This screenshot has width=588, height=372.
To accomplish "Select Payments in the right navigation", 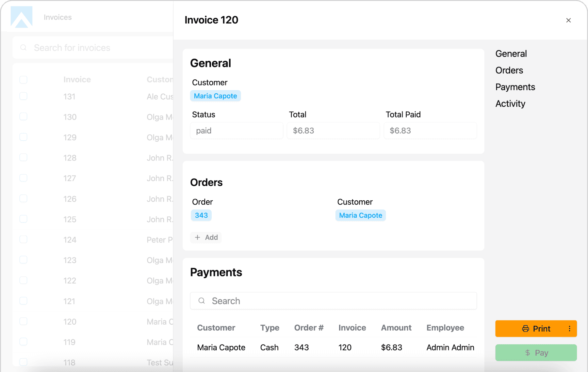I will tap(515, 87).
